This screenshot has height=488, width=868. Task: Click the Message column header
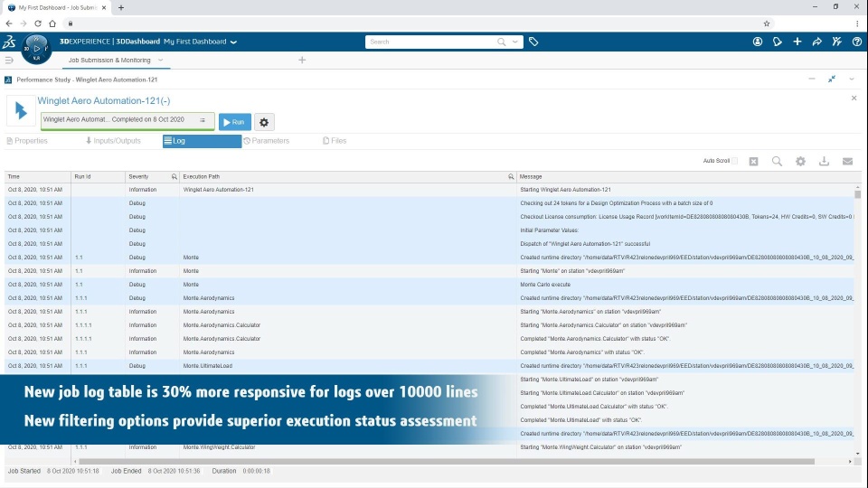point(689,176)
